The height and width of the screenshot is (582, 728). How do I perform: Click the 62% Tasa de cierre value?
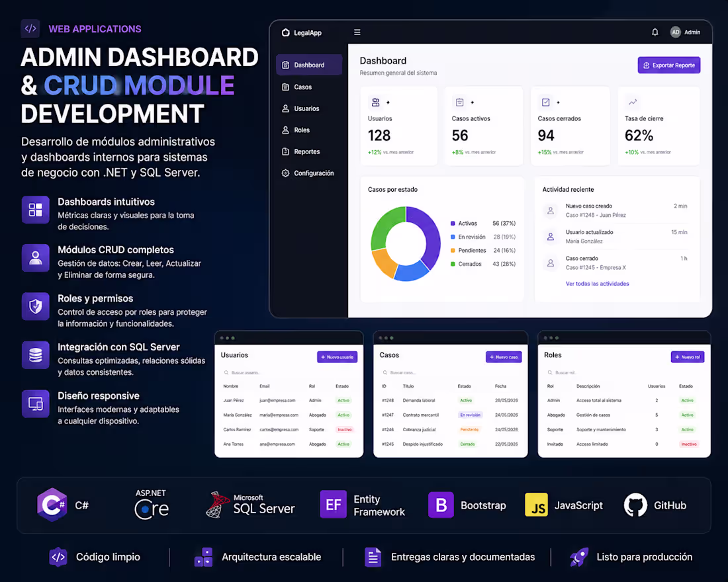639,136
